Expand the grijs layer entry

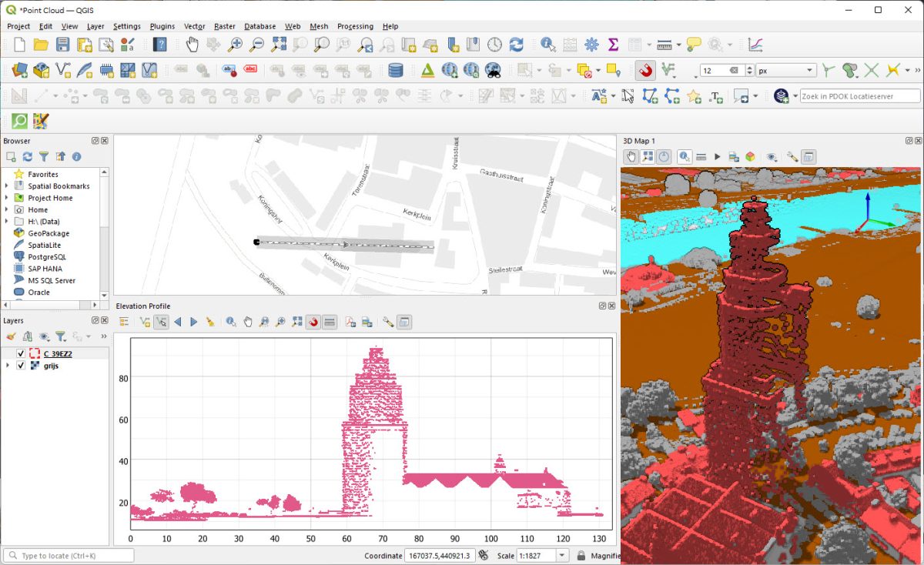pos(8,366)
